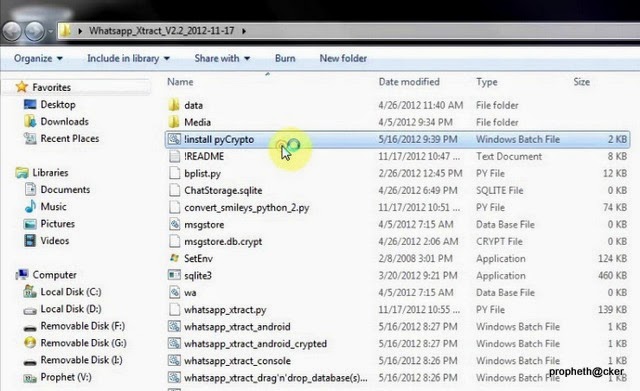640x391 pixels.
Task: Select the !README text document icon
Action: coord(175,156)
